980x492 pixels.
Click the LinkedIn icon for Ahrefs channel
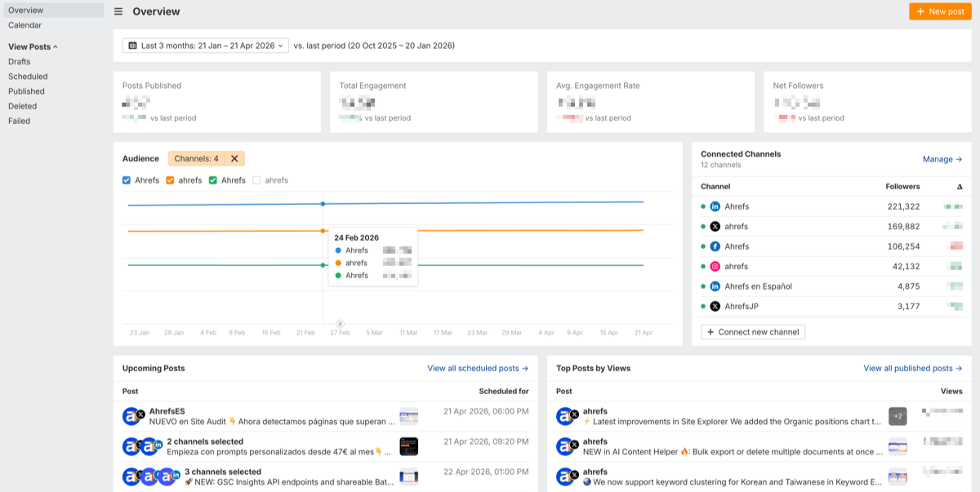(715, 206)
